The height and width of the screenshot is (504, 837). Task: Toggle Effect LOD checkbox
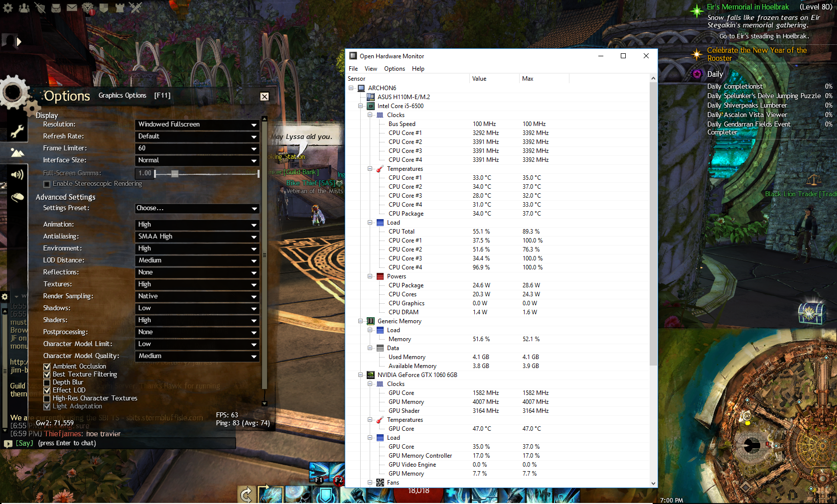tap(47, 390)
